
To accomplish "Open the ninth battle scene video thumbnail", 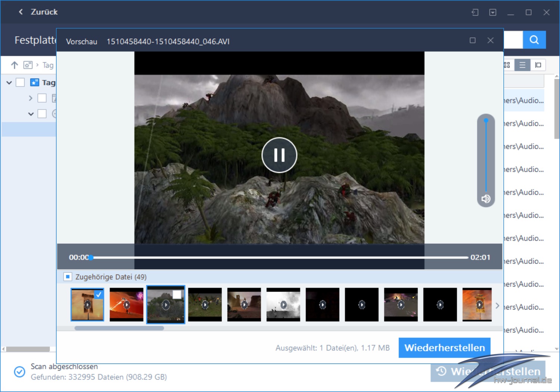I will click(401, 304).
